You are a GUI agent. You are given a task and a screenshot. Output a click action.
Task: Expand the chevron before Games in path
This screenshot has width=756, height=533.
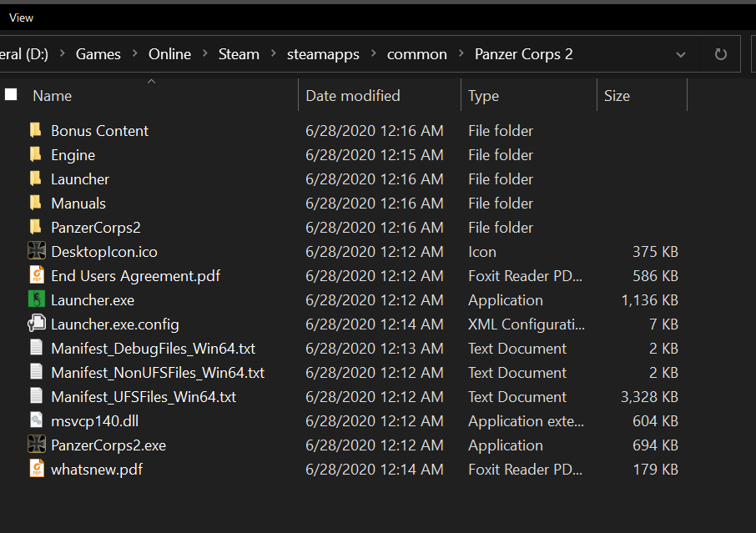pos(62,53)
